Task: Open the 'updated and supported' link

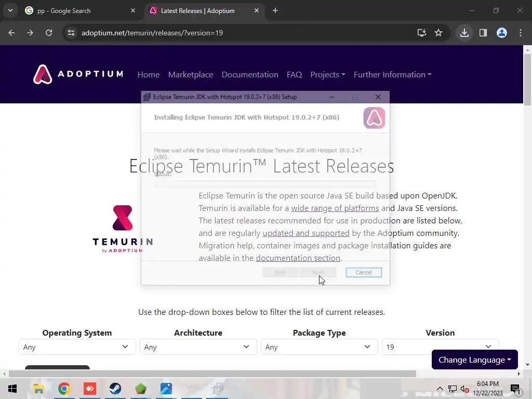Action: coord(306,233)
